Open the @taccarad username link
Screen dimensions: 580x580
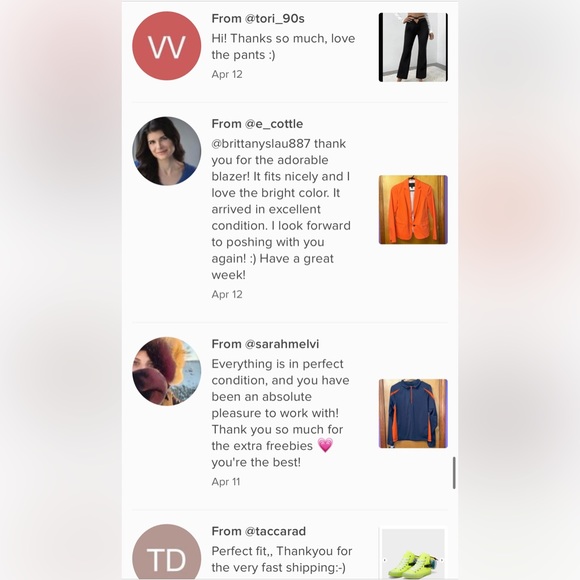275,531
